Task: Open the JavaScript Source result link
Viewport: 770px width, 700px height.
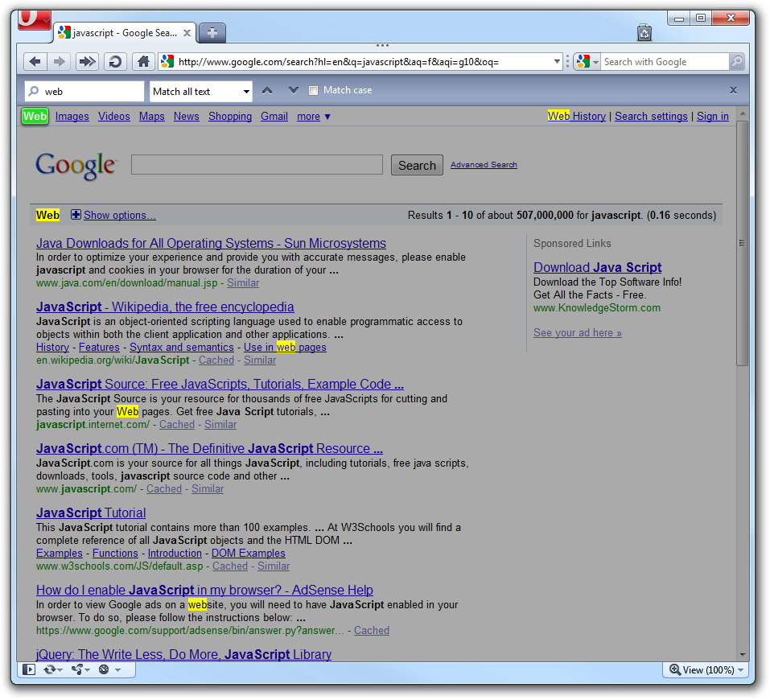Action: [220, 384]
